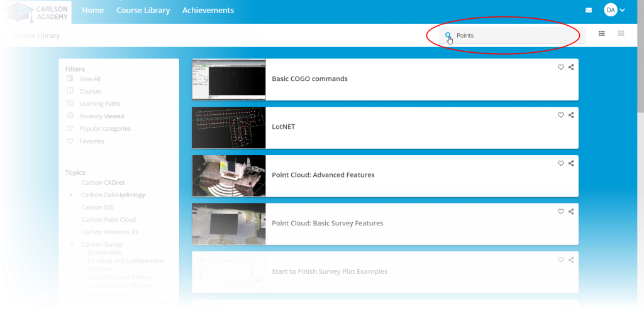Screen dimensions: 644x309
Task: Favorite Start to Finish Survey Plat Examples
Action: (560, 260)
